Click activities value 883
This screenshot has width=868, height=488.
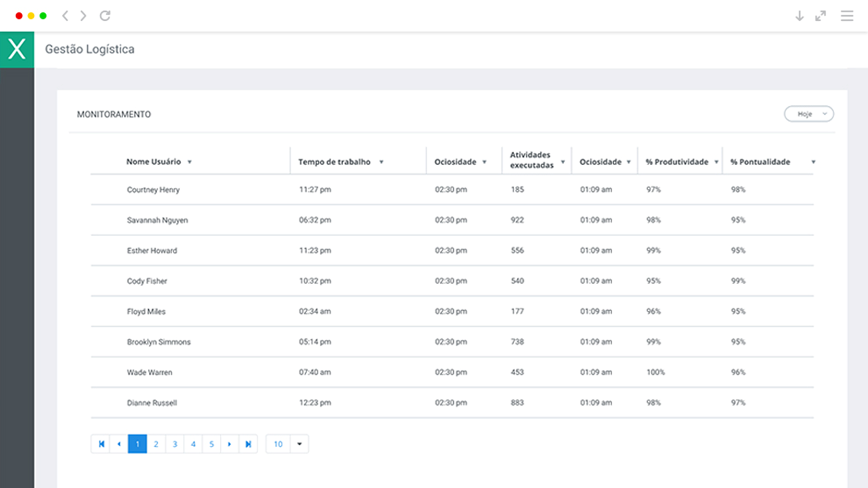tap(517, 403)
